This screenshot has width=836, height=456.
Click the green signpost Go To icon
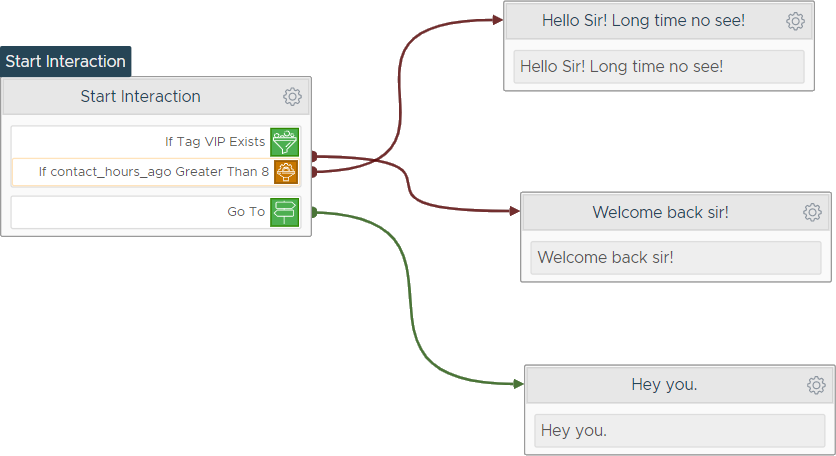click(284, 212)
